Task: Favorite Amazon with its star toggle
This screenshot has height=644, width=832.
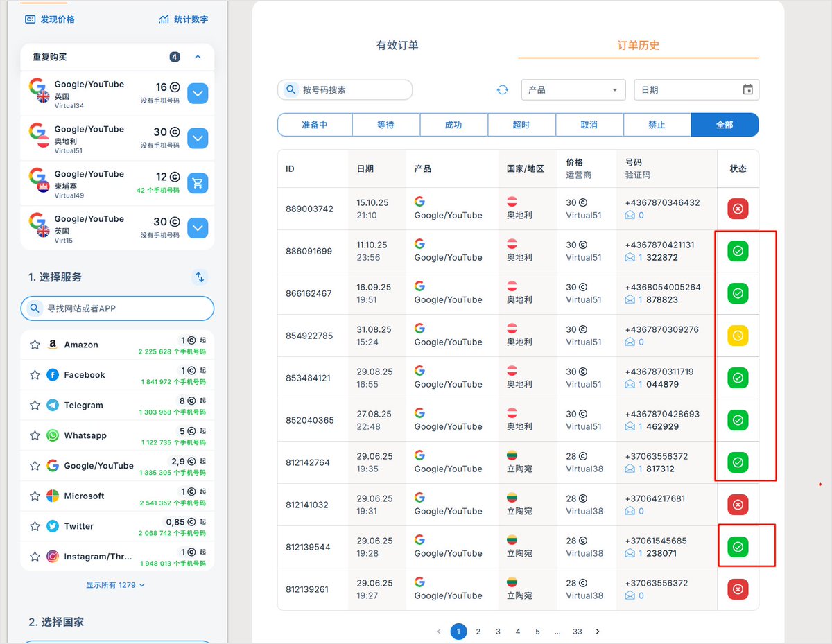Action: [35, 345]
